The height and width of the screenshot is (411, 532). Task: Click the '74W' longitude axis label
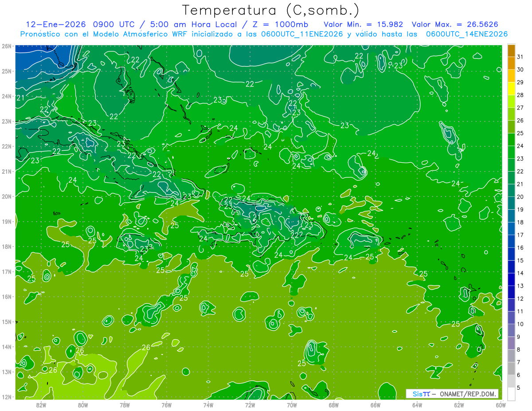tap(208, 405)
